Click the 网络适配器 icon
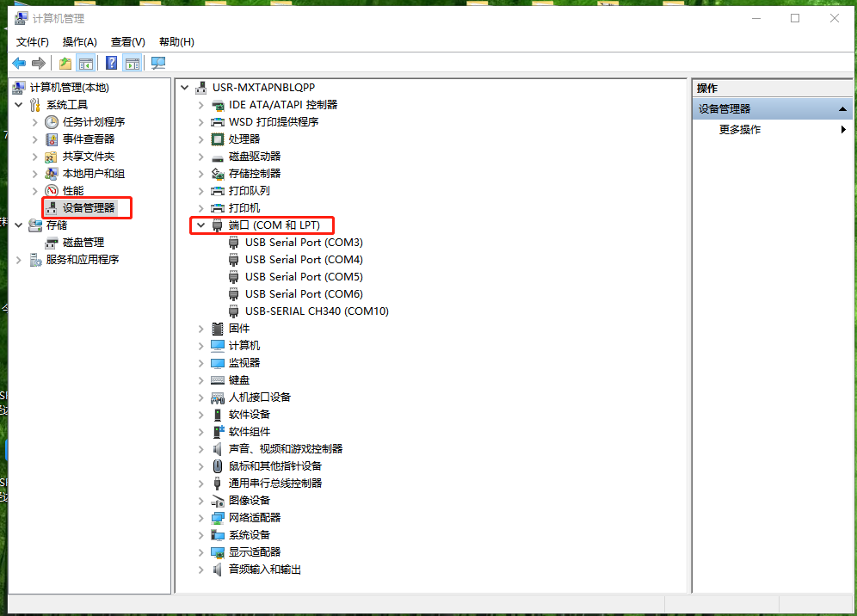This screenshot has height=616, width=857. [218, 518]
